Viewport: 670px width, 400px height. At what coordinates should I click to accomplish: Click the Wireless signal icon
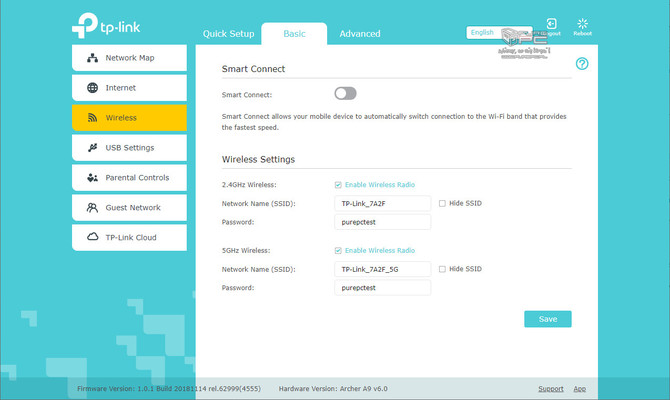(x=92, y=118)
